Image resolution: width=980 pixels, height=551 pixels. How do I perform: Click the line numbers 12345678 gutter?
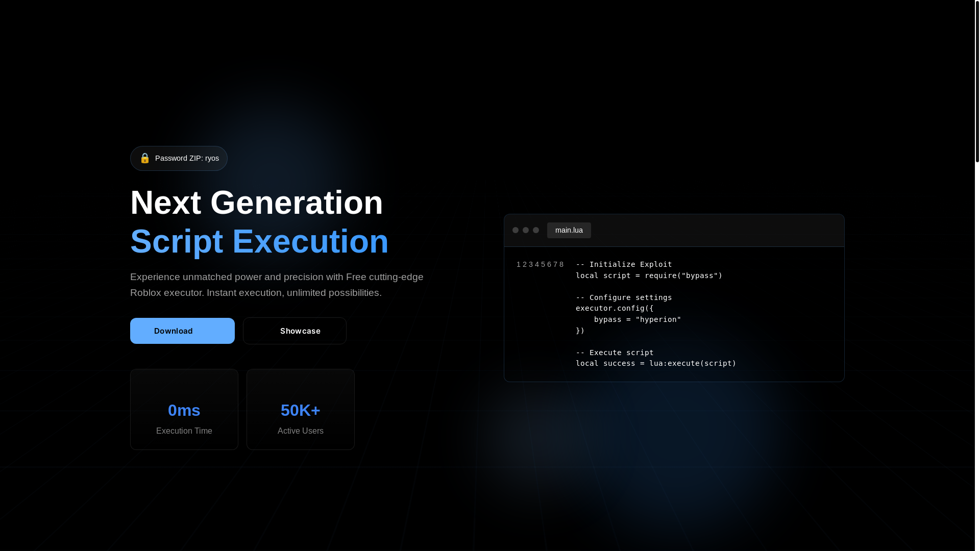[x=541, y=264]
